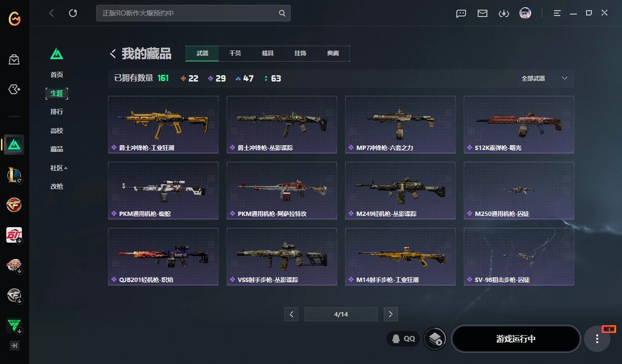Click the three-dot more options button
This screenshot has height=364, width=622.
(597, 339)
